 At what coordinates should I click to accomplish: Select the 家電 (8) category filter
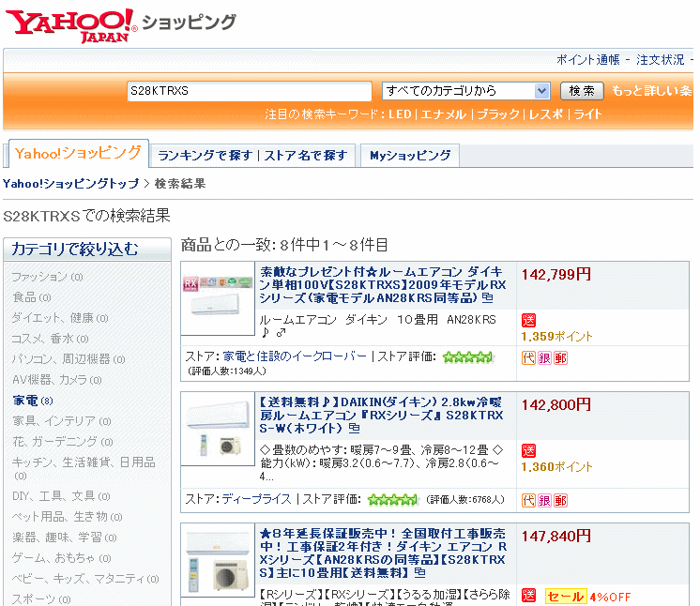(33, 401)
